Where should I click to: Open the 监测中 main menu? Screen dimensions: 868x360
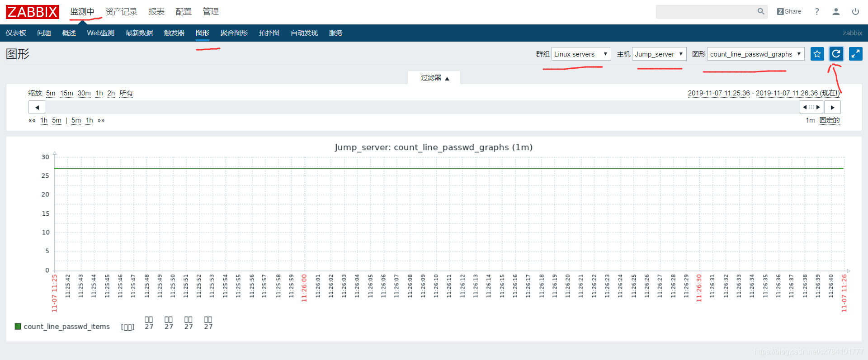(x=82, y=12)
